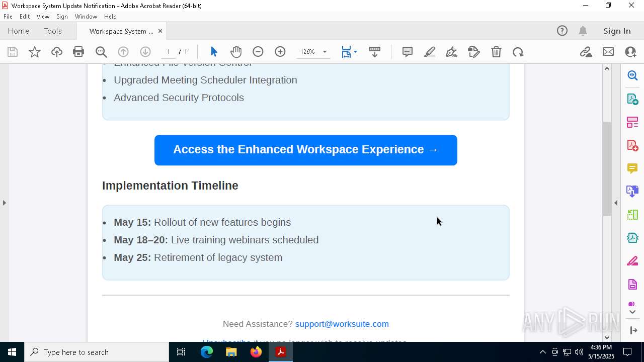This screenshot has height=362, width=644.
Task: Activate the hand pan tool
Action: (x=236, y=52)
